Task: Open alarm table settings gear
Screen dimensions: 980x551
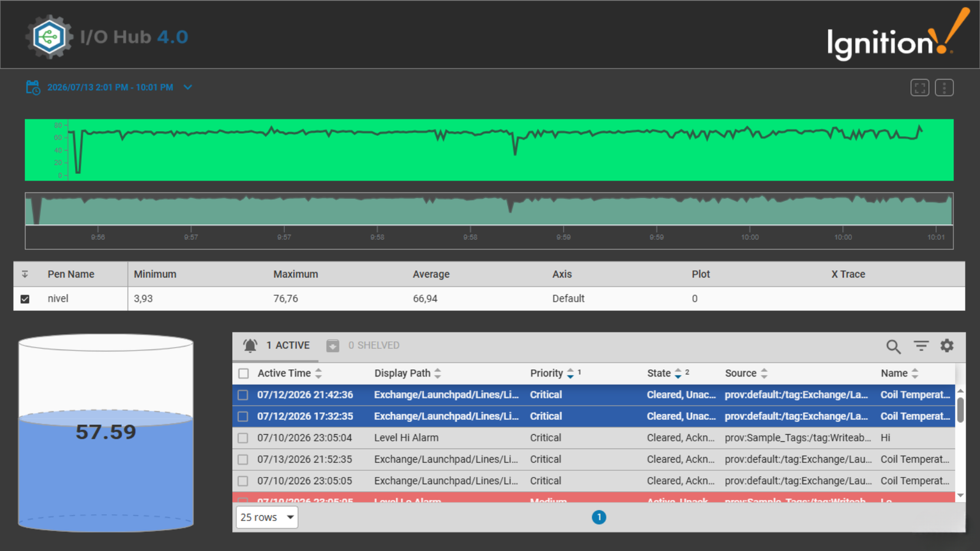Action: [947, 346]
